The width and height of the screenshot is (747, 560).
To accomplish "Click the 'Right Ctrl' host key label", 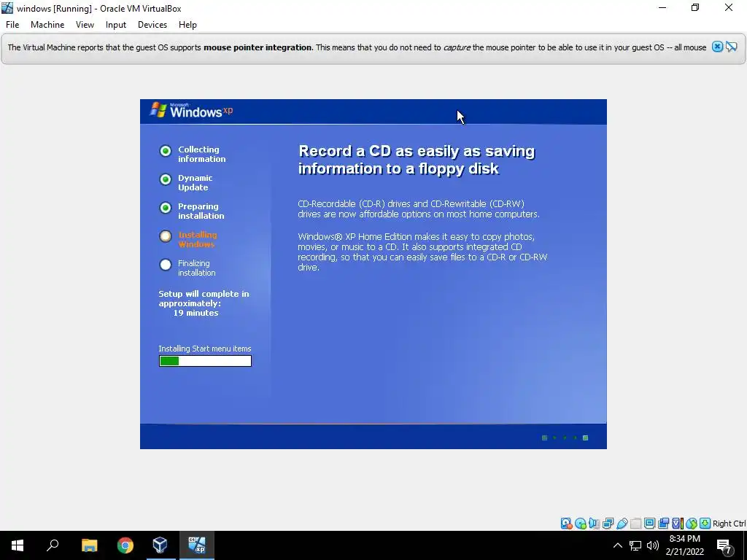I will 729,524.
